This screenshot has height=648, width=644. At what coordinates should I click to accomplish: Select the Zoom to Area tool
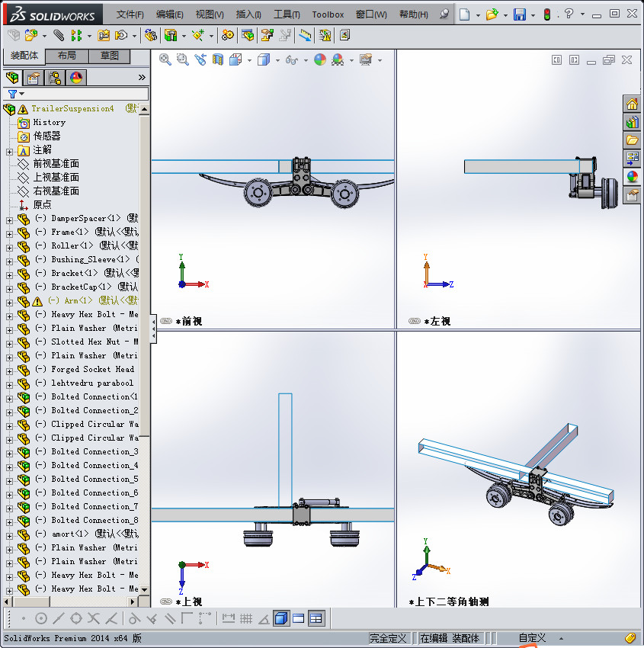183,60
